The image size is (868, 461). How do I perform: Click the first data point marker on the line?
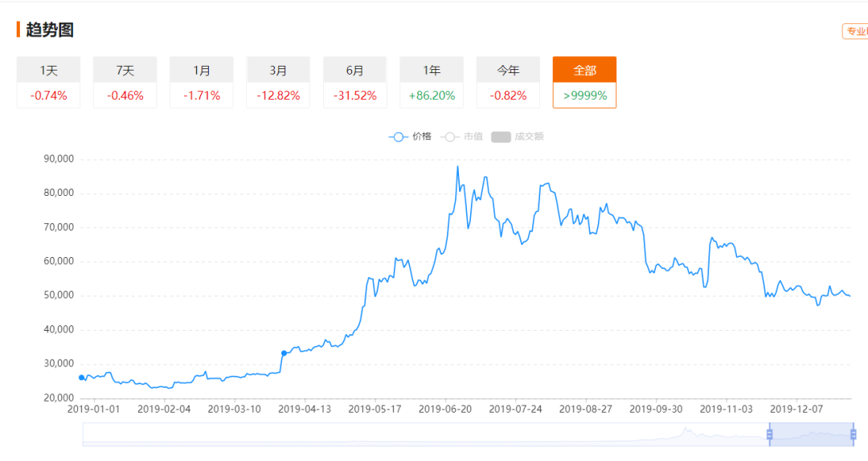click(x=81, y=377)
